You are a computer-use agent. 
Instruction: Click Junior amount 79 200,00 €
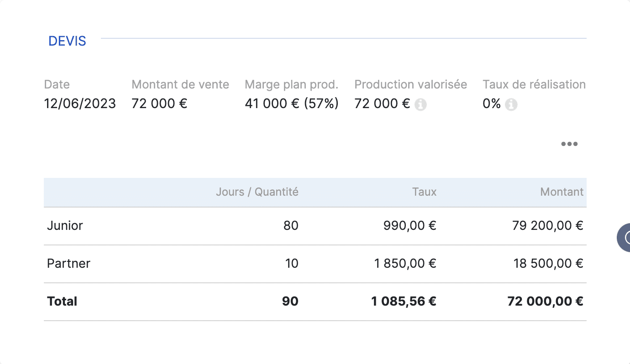(x=548, y=225)
